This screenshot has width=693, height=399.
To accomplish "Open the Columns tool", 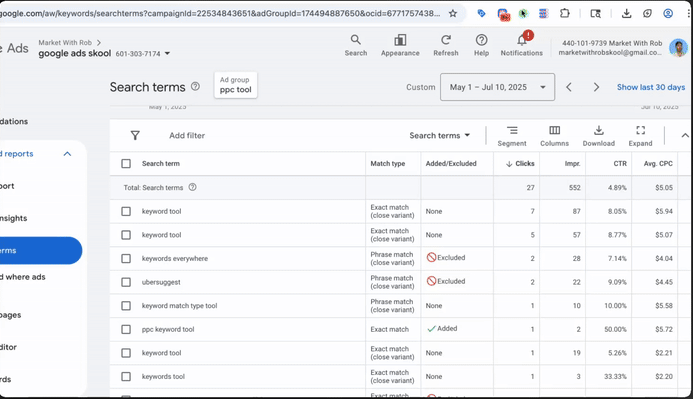I will point(554,136).
